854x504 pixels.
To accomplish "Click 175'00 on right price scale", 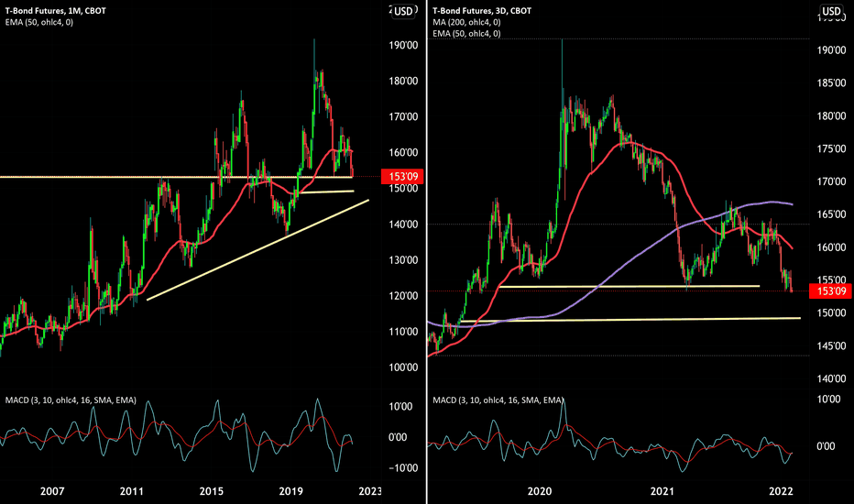I will [831, 149].
